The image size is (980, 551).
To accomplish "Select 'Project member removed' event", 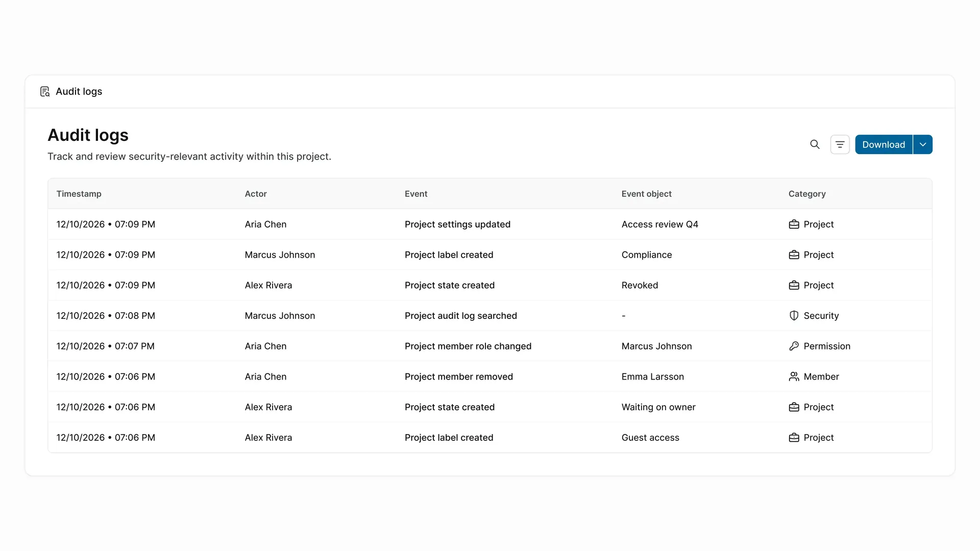I will 458,377.
